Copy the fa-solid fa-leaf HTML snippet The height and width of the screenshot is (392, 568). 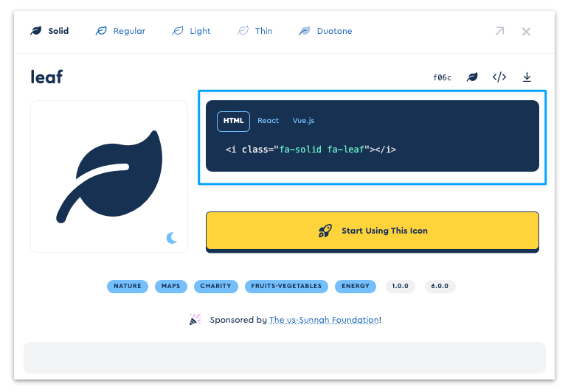click(x=311, y=150)
